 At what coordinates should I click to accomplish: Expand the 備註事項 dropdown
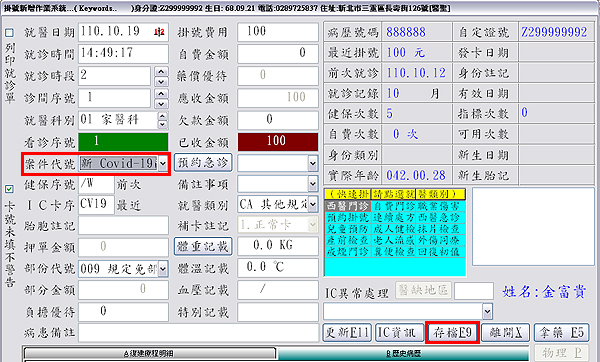click(x=313, y=184)
